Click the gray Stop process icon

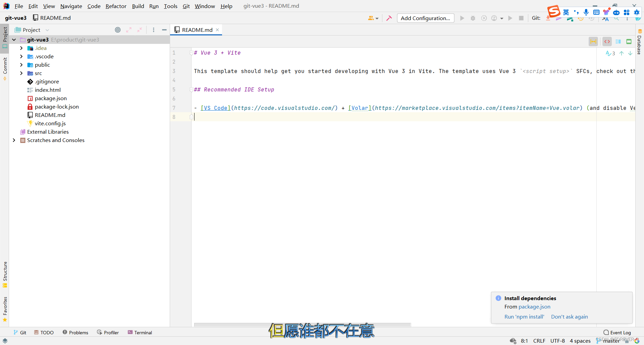(x=521, y=18)
